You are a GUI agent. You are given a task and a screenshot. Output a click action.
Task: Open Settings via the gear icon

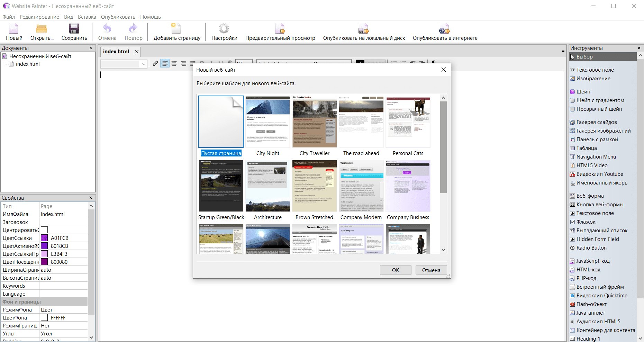(x=224, y=29)
